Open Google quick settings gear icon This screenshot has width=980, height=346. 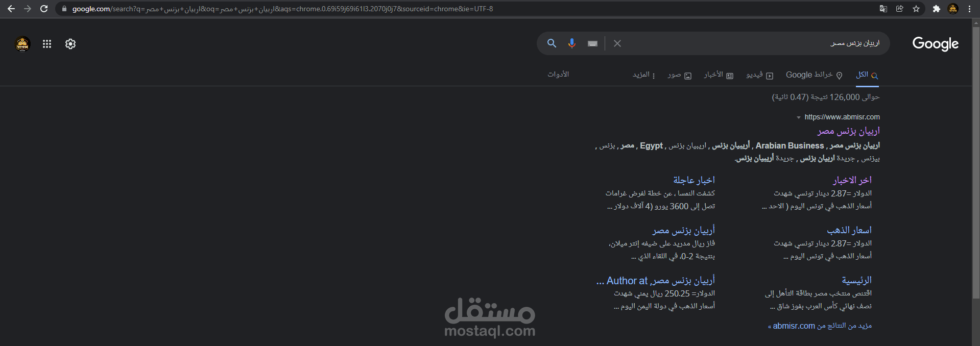[x=70, y=44]
